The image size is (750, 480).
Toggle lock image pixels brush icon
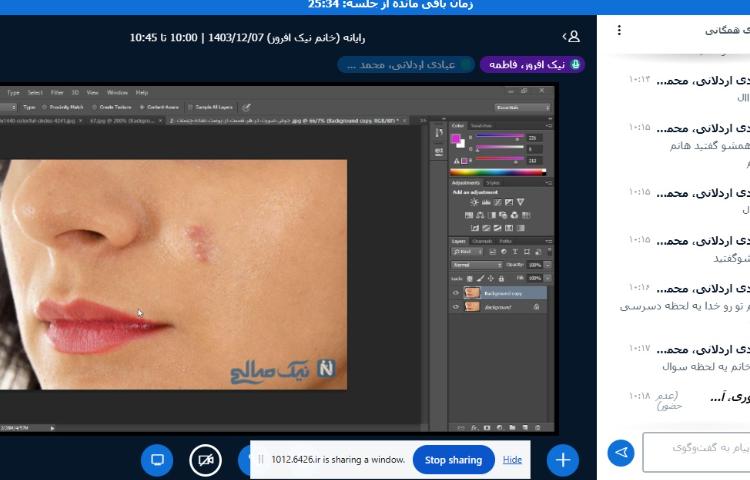[x=480, y=278]
